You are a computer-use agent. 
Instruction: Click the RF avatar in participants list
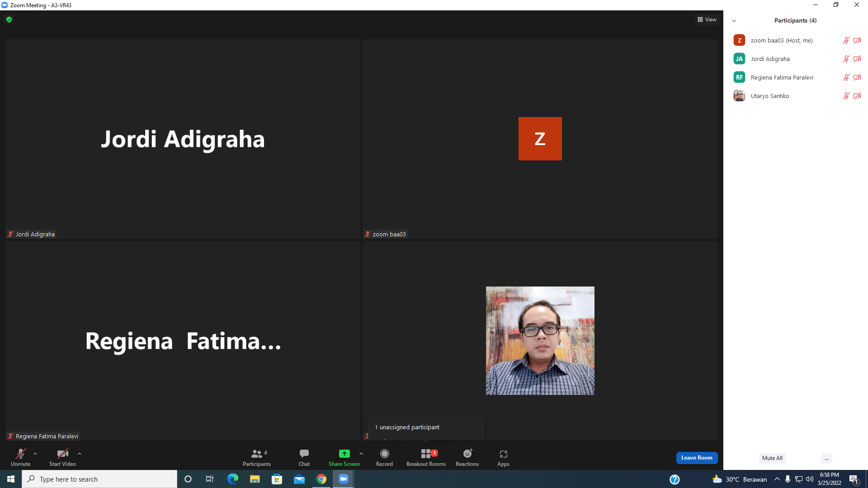[x=739, y=77]
